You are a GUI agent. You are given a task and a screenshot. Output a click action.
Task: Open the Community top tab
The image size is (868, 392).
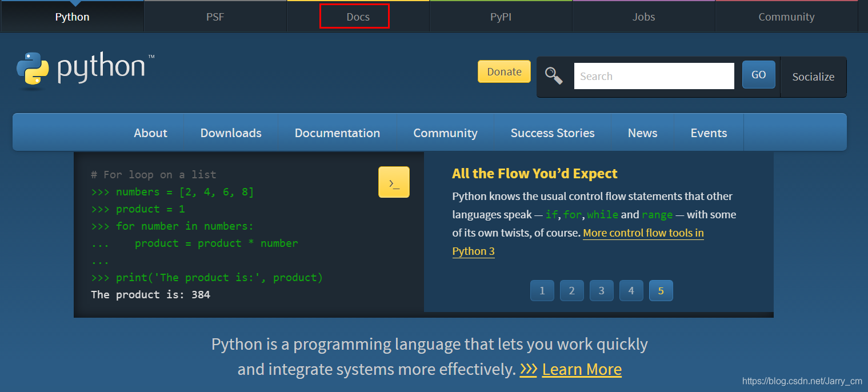786,17
